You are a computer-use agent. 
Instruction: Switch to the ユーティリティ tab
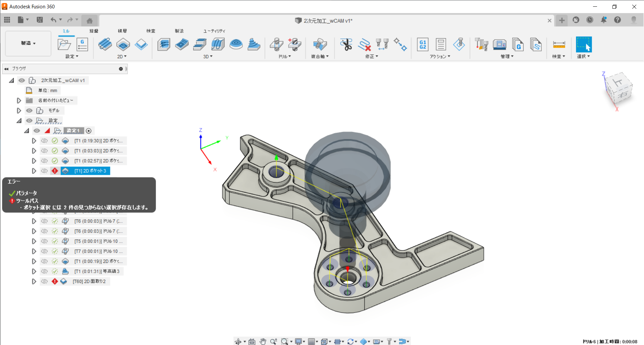214,31
